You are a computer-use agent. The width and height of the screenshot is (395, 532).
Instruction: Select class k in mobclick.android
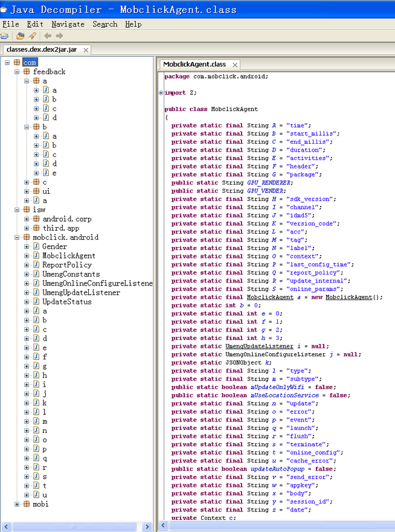click(45, 403)
